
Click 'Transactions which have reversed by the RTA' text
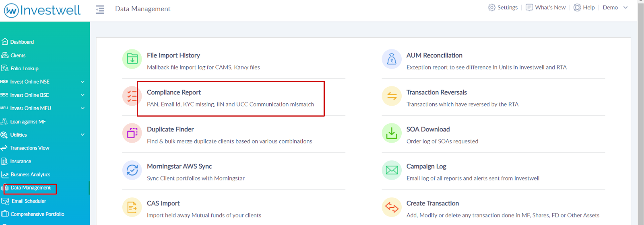[x=462, y=104]
